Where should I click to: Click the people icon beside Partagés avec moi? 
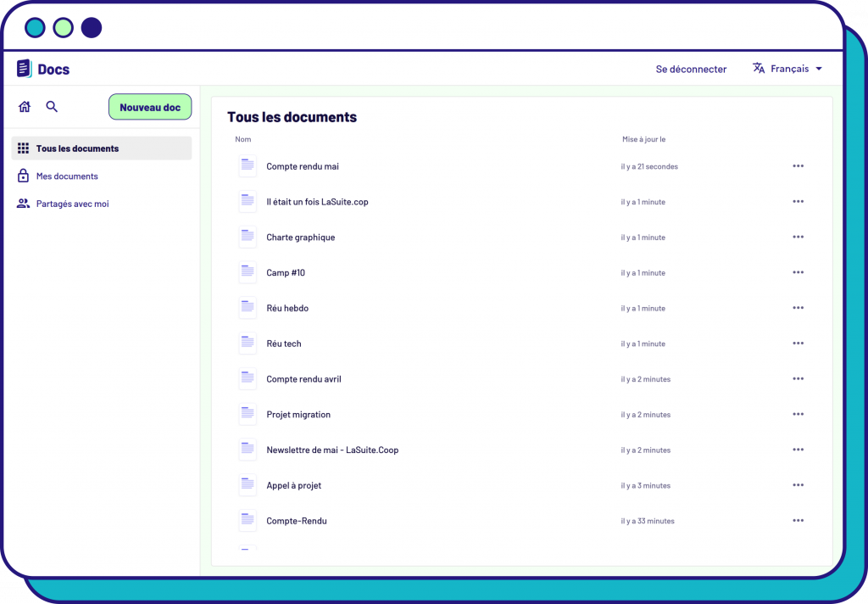23,204
